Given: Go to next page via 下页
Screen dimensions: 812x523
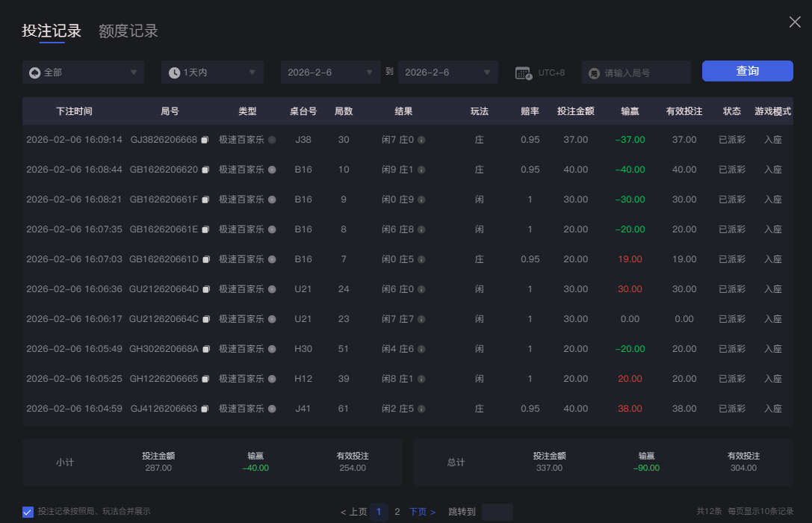Looking at the screenshot, I should (x=418, y=512).
